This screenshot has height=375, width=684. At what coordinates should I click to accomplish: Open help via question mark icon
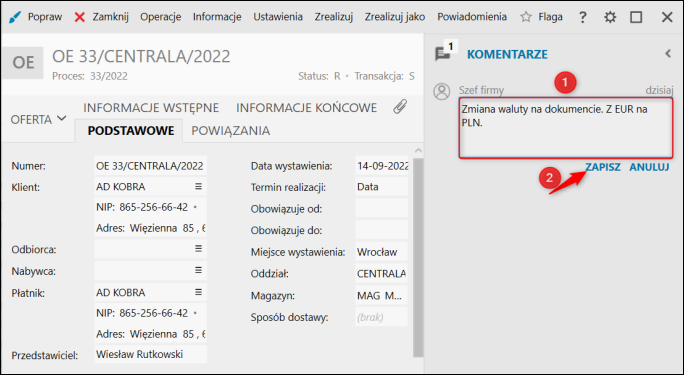point(582,17)
